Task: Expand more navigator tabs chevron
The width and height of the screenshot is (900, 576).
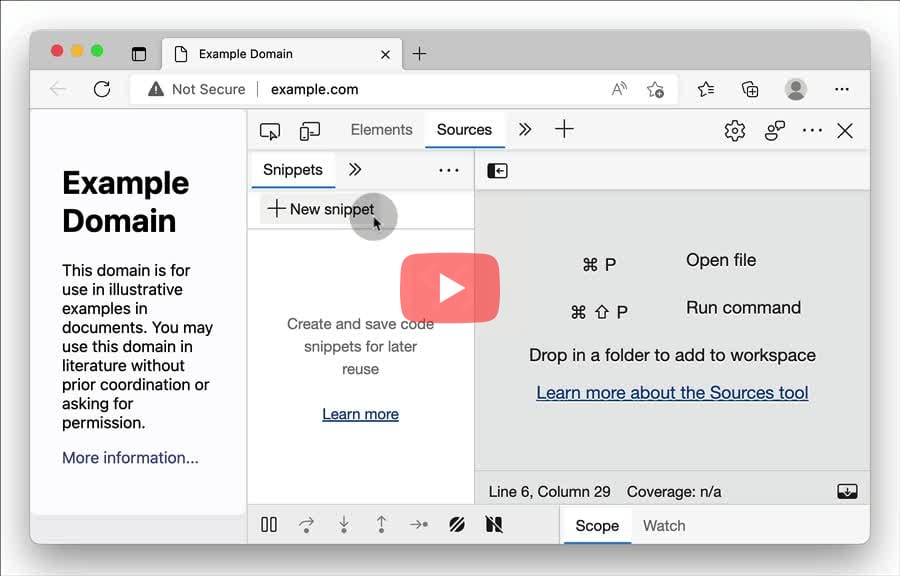Action: coord(355,170)
